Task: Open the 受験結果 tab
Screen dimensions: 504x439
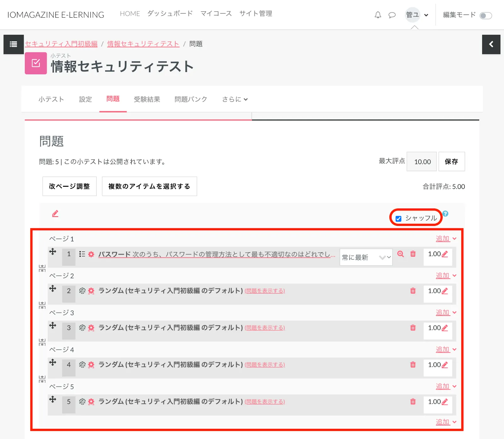Action: 147,99
